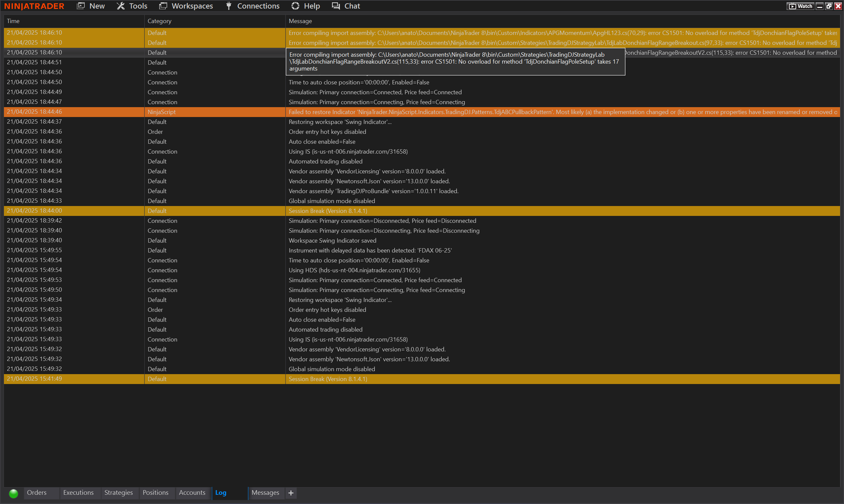Select Session Break row at 15:41:49
The height and width of the screenshot is (504, 844).
pos(422,379)
